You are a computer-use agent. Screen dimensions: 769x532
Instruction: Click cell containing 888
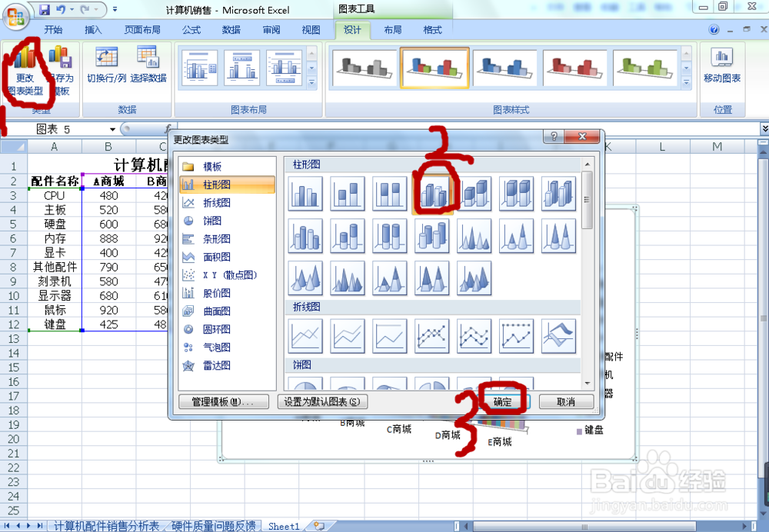(x=108, y=238)
